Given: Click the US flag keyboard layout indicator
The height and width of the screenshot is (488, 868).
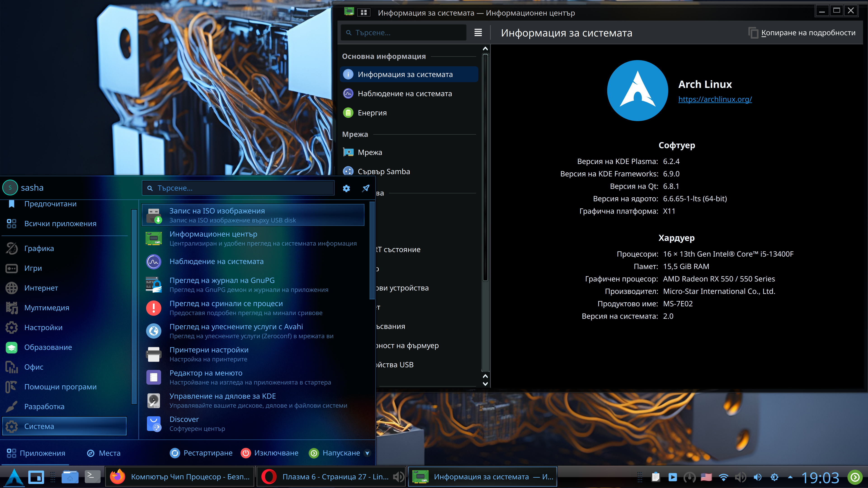Looking at the screenshot, I should (706, 477).
